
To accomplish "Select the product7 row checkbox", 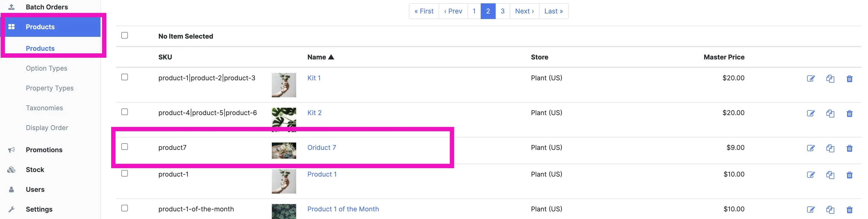I will pyautogui.click(x=125, y=147).
